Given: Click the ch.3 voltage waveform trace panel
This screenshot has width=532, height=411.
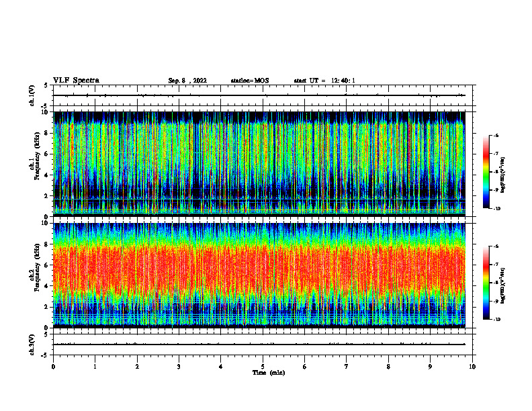Looking at the screenshot, I should click(x=263, y=345).
